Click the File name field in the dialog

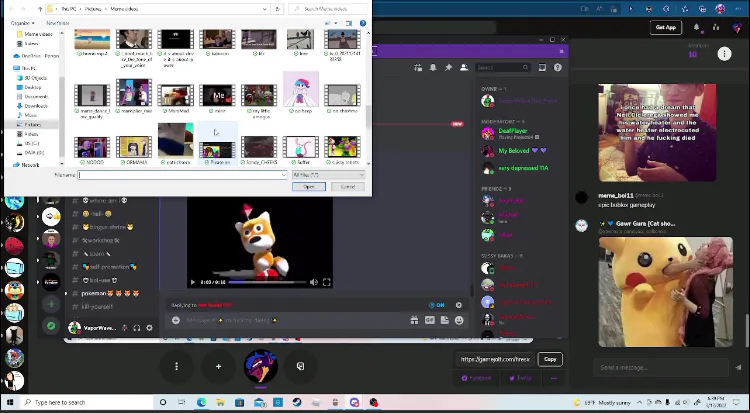(179, 175)
